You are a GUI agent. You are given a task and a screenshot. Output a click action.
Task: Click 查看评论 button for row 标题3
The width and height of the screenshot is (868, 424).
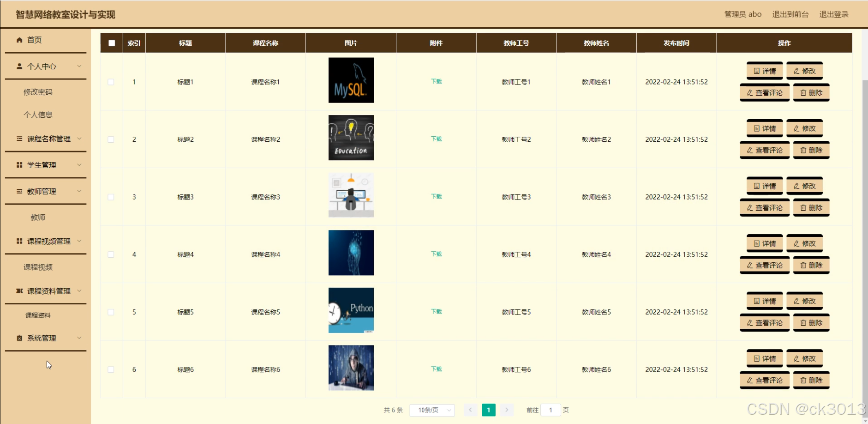[x=765, y=208]
